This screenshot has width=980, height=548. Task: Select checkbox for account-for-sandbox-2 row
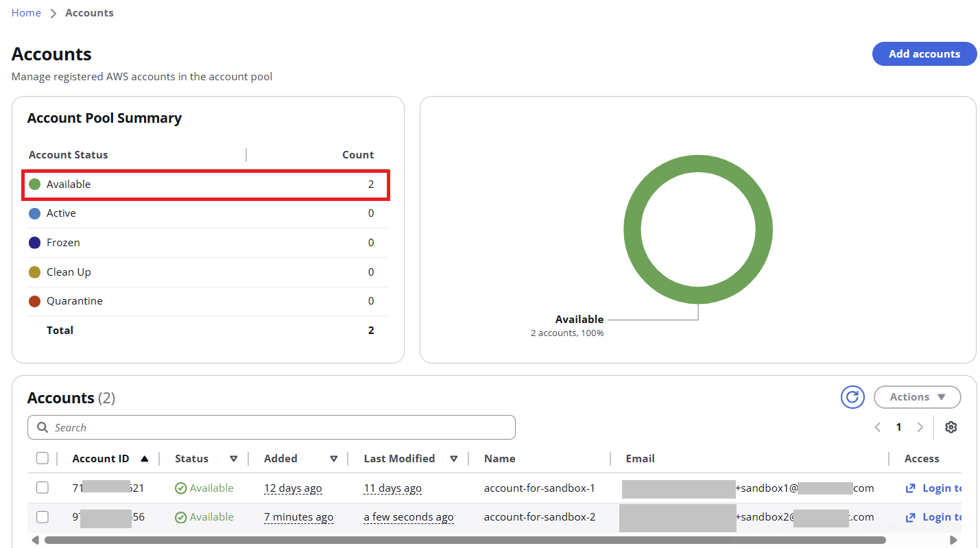(43, 517)
